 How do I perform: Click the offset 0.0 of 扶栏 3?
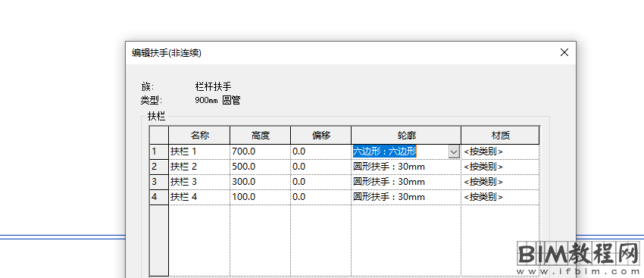tap(320, 182)
